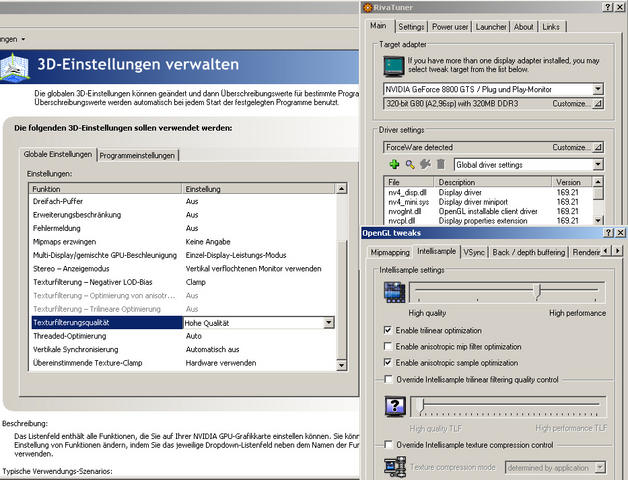Select nv4_disp.dll in driver file list
This screenshot has height=480, width=628.
tap(408, 192)
